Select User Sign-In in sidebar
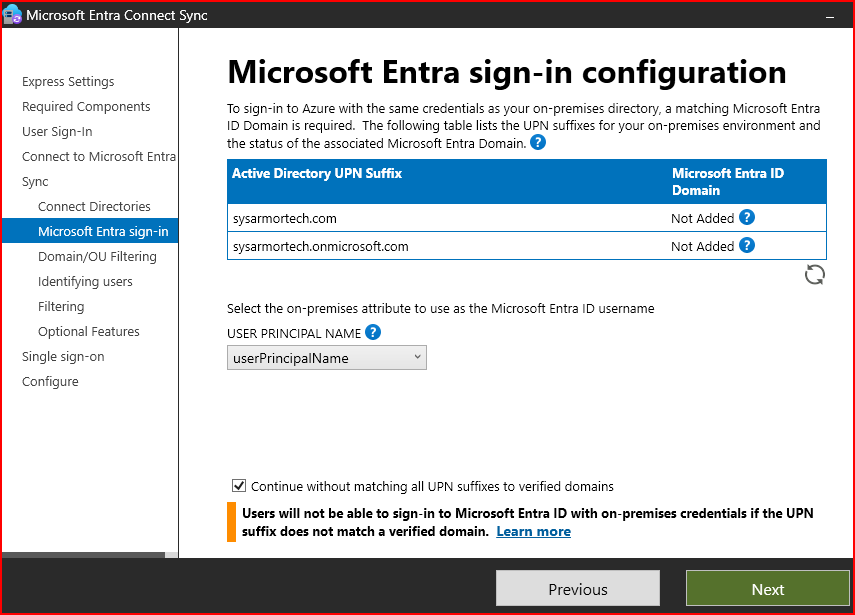 (57, 132)
